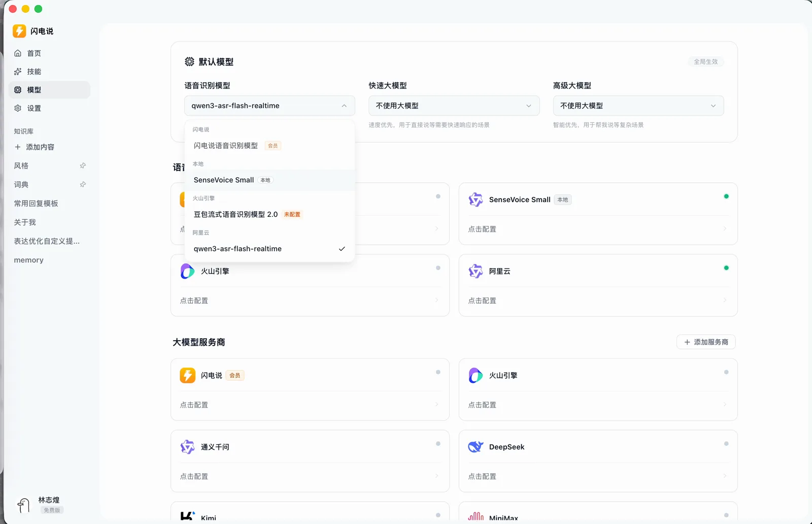Image resolution: width=812 pixels, height=524 pixels.
Task: Choose SenseVoice Small in dropdown list
Action: point(269,180)
